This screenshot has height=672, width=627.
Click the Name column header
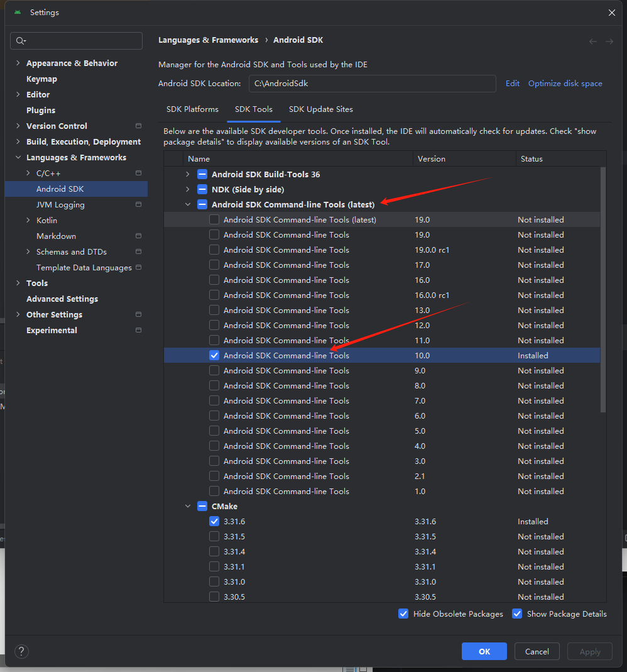coord(298,158)
